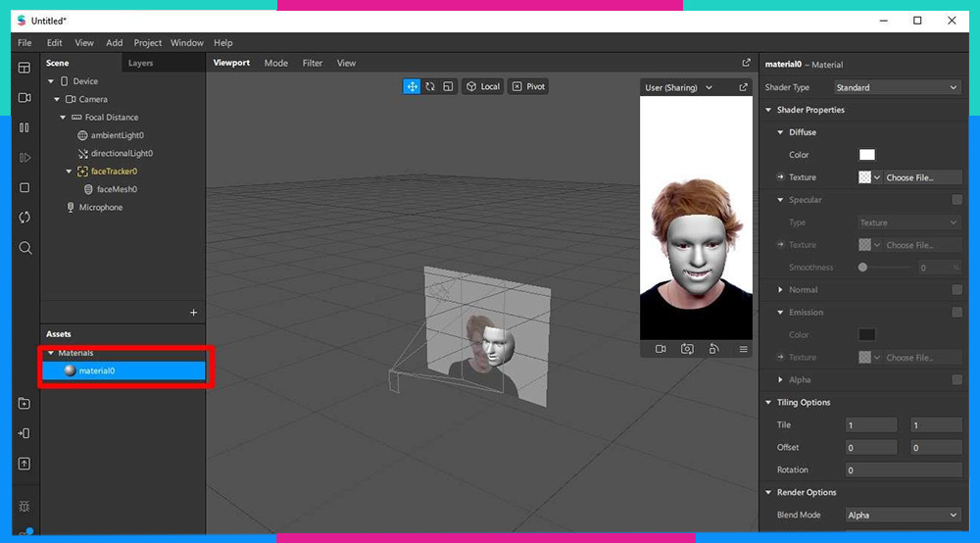Viewport: 980px width, 543px height.
Task: Open the Blend Mode Alpha dropdown
Action: click(x=903, y=515)
